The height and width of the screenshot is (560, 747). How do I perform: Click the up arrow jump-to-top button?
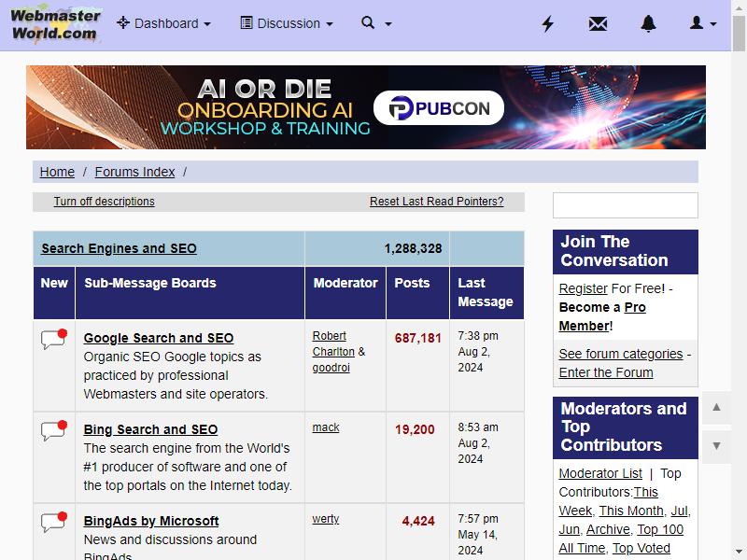tap(716, 408)
